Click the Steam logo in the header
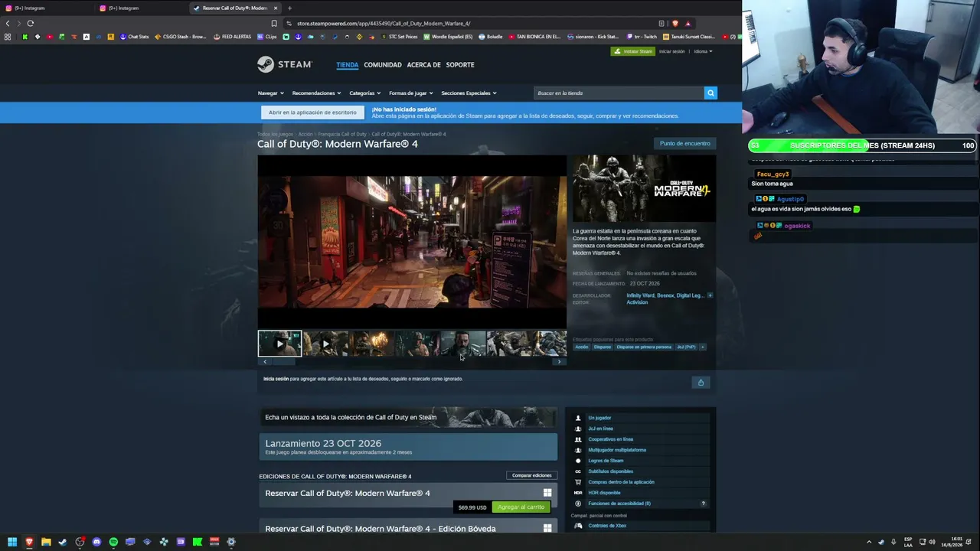The height and width of the screenshot is (551, 980). click(285, 64)
